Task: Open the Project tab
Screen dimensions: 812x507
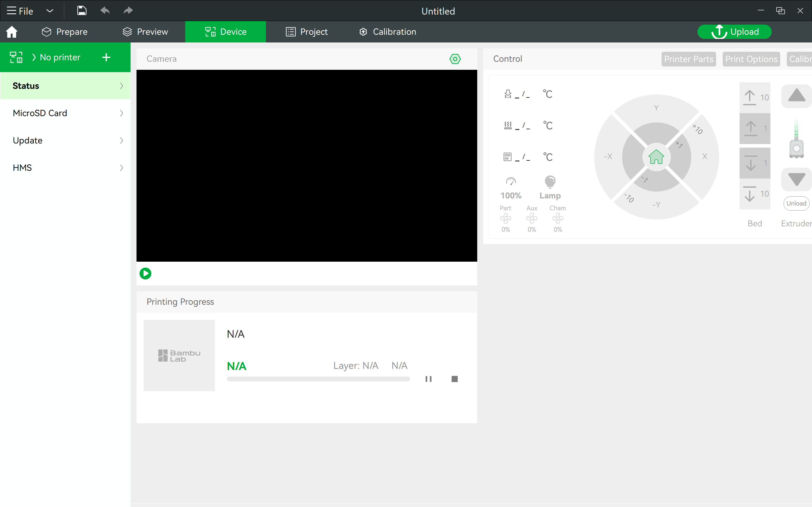Action: point(307,32)
